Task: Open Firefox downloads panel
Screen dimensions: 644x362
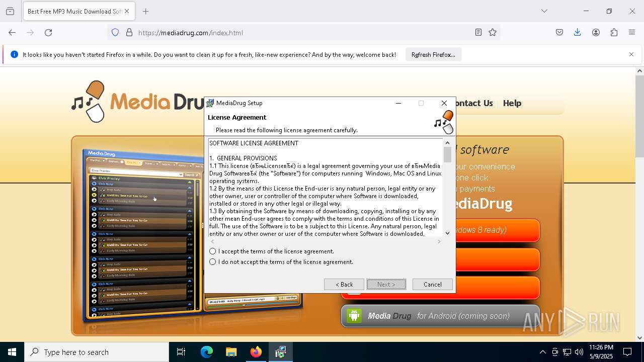Action: pyautogui.click(x=578, y=33)
